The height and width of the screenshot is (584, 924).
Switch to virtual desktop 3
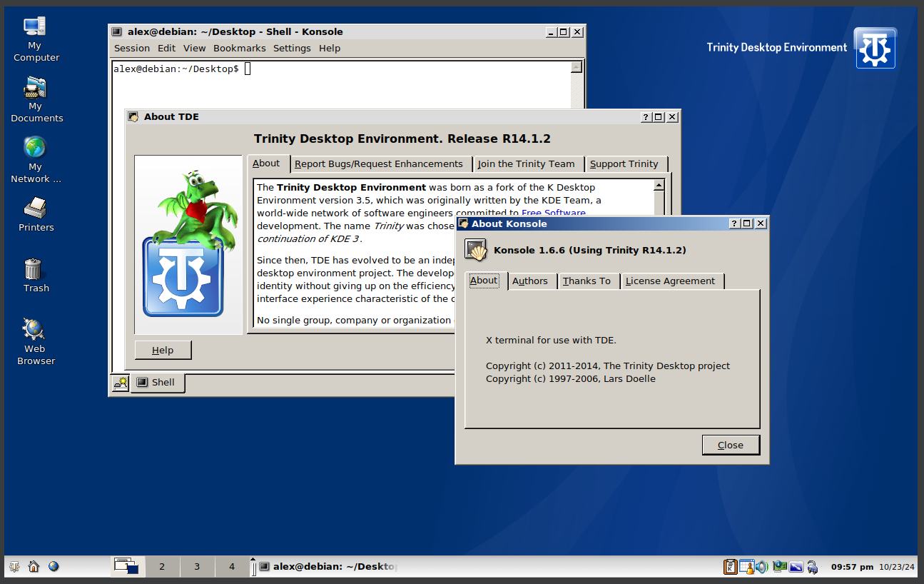pyautogui.click(x=197, y=567)
